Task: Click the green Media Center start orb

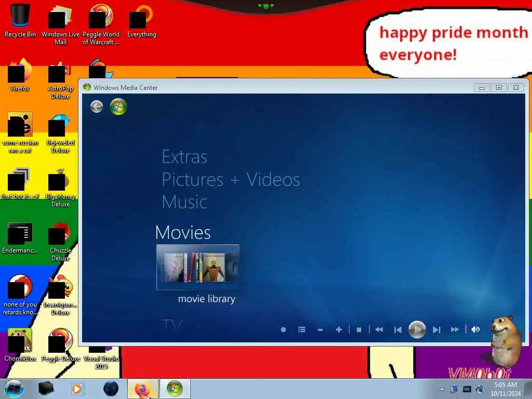Action: click(x=118, y=107)
